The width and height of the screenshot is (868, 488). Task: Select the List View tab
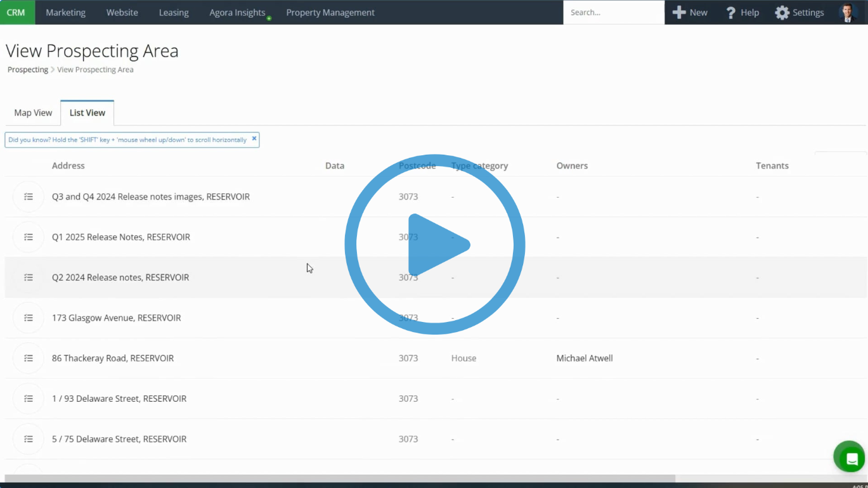click(x=87, y=113)
